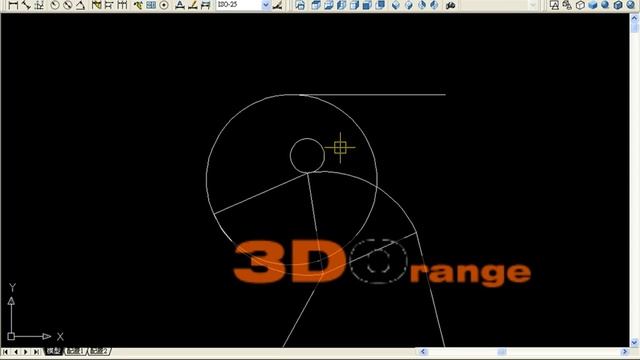Jump to the last layout tab arrow
This screenshot has width=640, height=360.
36,351
